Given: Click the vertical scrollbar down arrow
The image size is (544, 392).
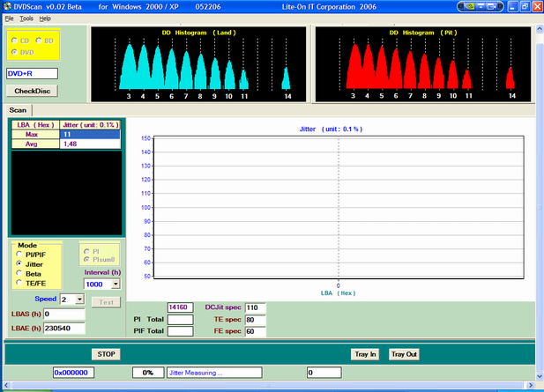Looking at the screenshot, I should pyautogui.click(x=540, y=376).
